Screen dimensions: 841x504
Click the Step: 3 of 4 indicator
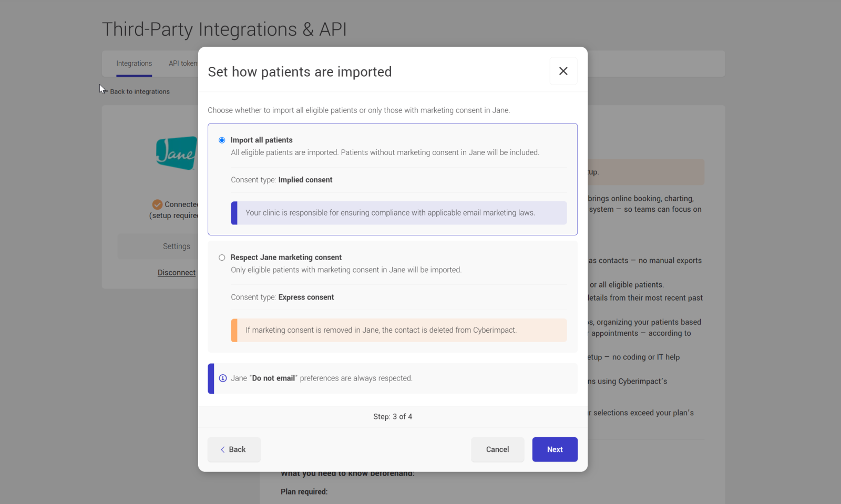point(393,417)
